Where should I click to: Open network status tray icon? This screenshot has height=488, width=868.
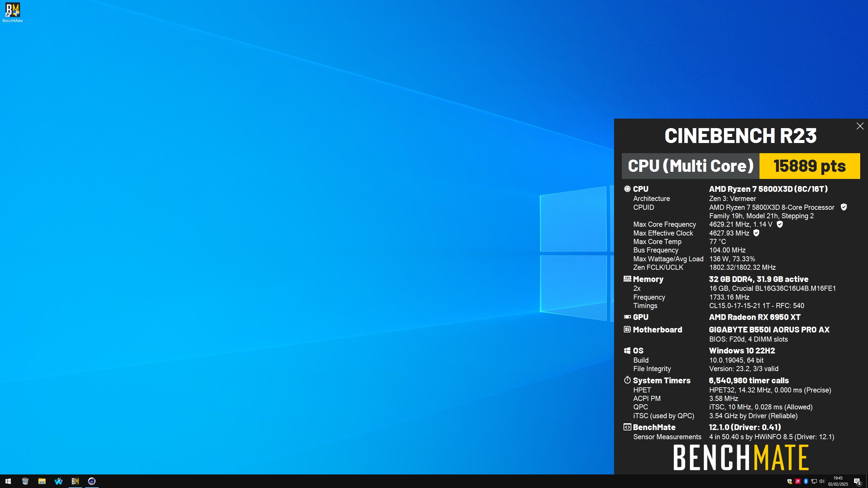[x=814, y=482]
